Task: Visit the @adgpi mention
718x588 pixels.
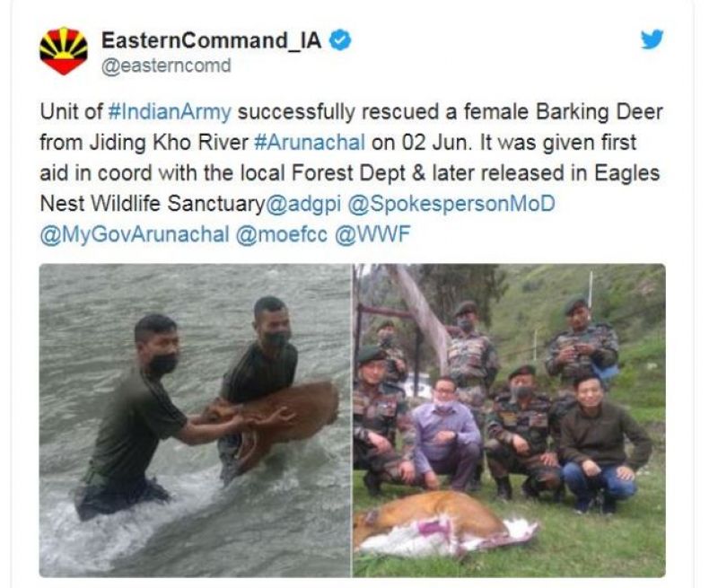Action: tap(303, 204)
